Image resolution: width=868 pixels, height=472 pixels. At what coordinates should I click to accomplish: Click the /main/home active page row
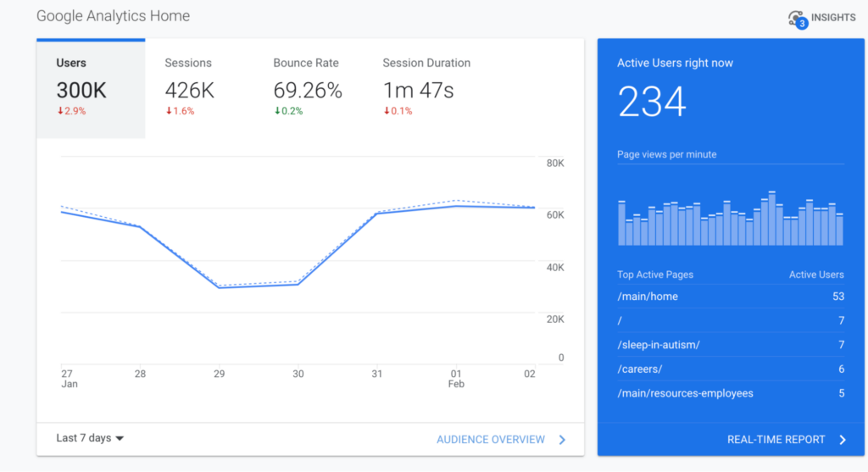coord(730,297)
